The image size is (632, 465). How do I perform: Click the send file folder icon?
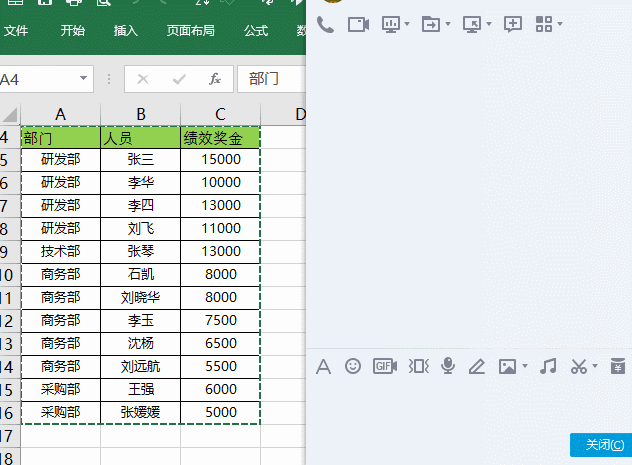point(431,25)
